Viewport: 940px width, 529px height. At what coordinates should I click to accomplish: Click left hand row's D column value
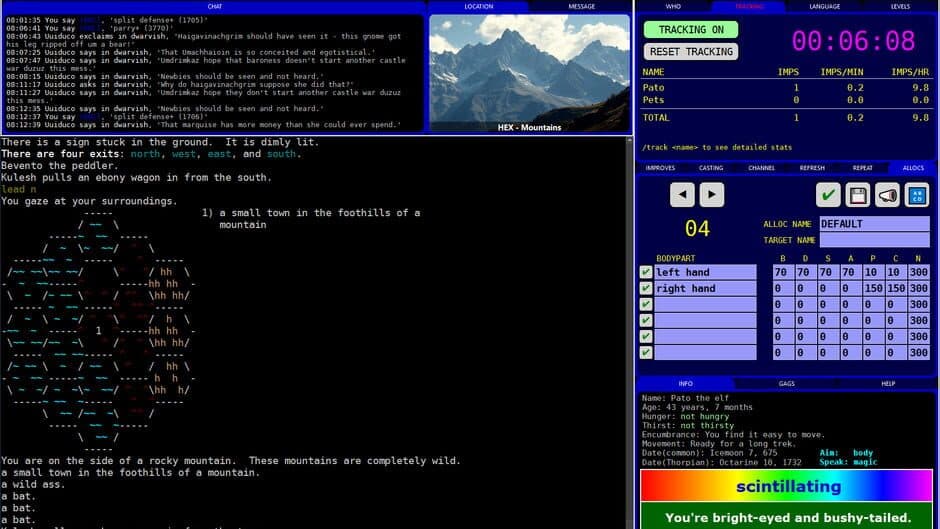click(804, 272)
